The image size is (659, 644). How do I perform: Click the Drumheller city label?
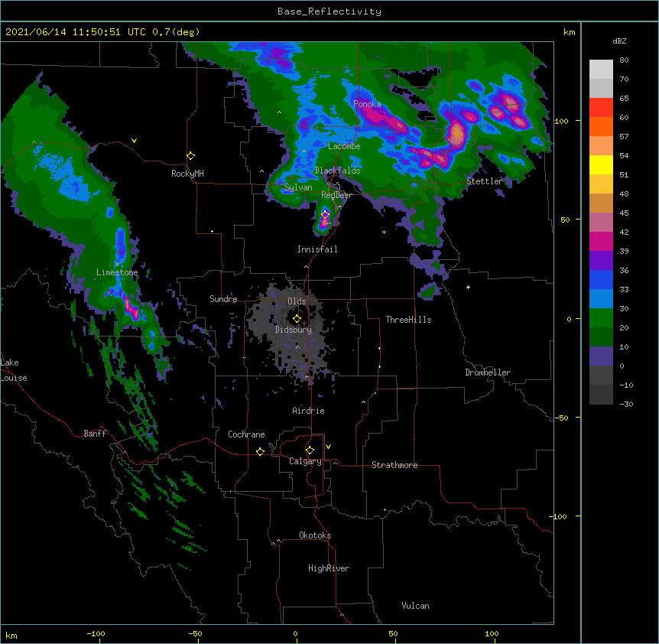click(x=488, y=372)
